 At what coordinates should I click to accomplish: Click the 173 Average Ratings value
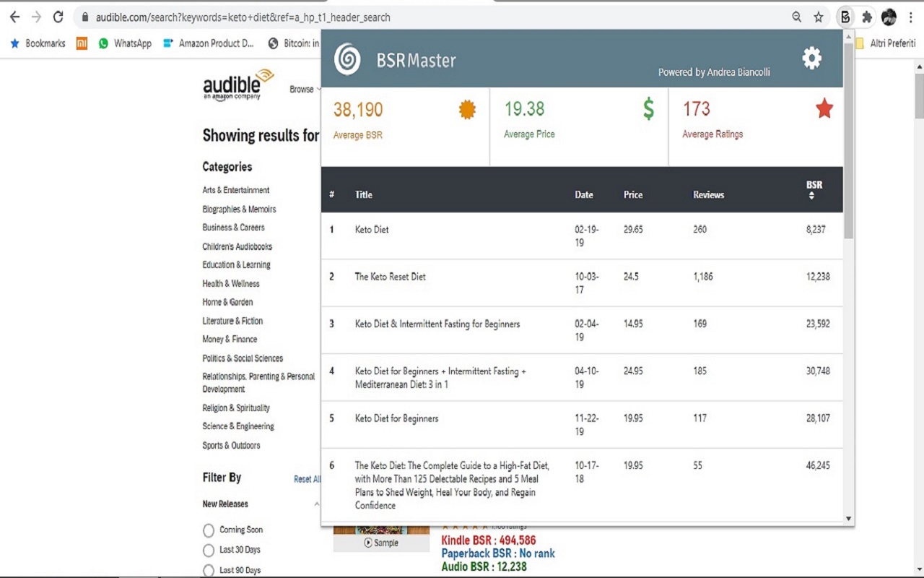(697, 109)
